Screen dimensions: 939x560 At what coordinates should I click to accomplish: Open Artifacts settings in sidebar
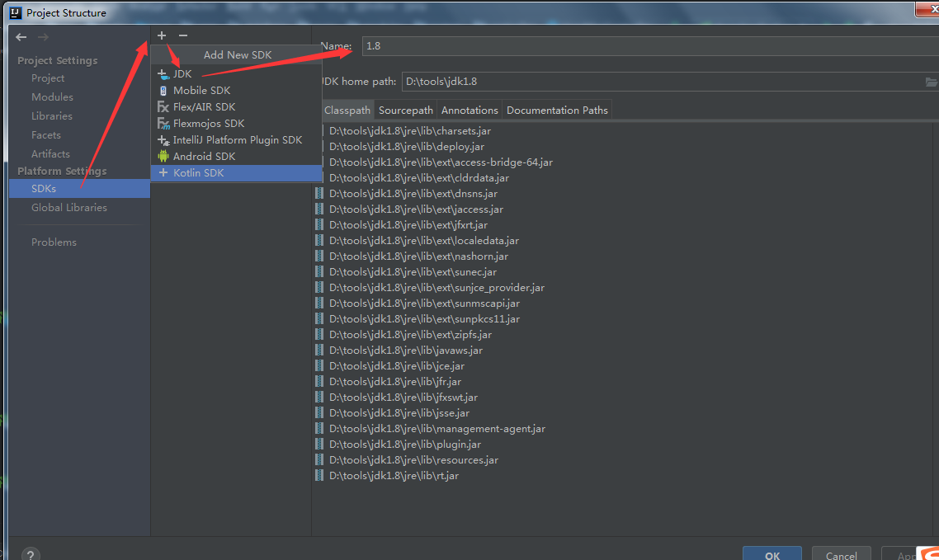click(x=50, y=153)
